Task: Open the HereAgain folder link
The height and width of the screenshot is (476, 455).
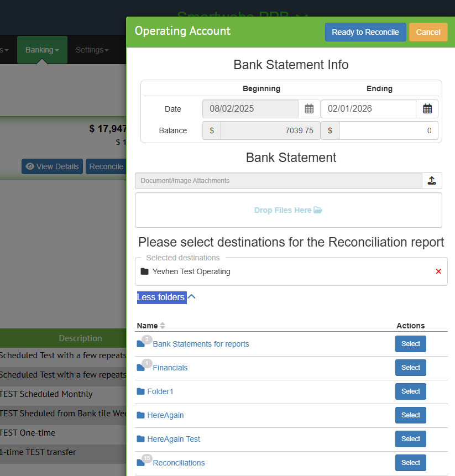Action: click(165, 415)
